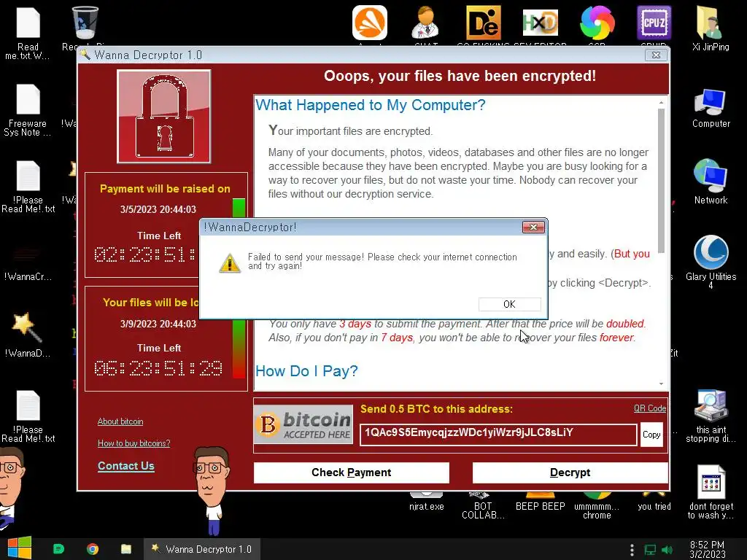Open the !WannaD... wand icon
Image resolution: width=747 pixels, height=560 pixels.
coord(28,335)
